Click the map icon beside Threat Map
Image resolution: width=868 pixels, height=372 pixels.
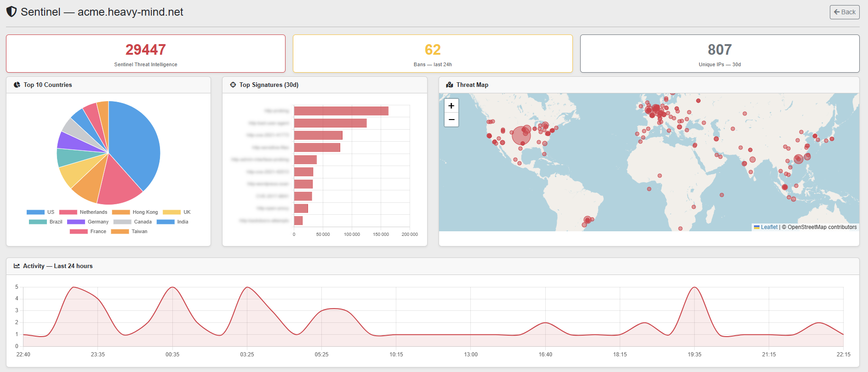450,85
